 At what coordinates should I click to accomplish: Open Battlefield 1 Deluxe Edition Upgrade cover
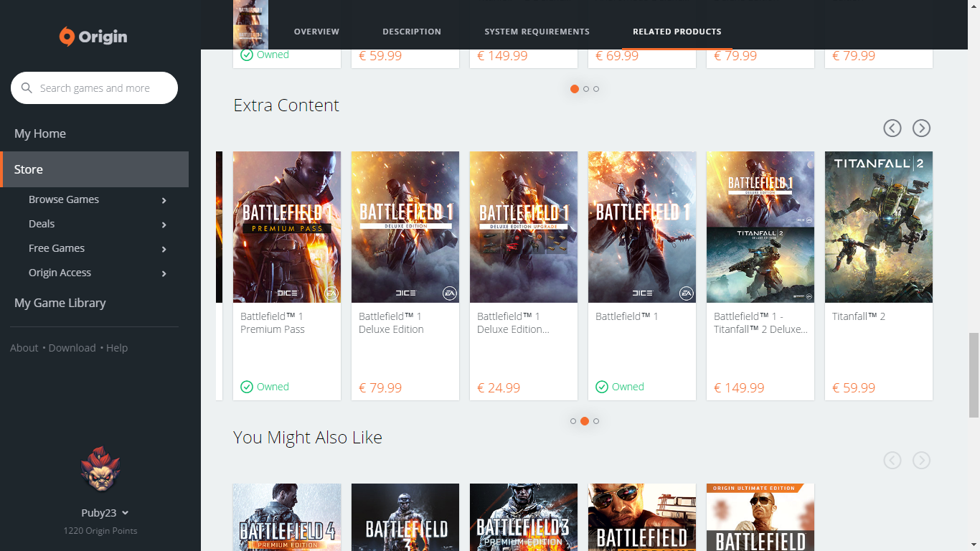[x=524, y=227]
